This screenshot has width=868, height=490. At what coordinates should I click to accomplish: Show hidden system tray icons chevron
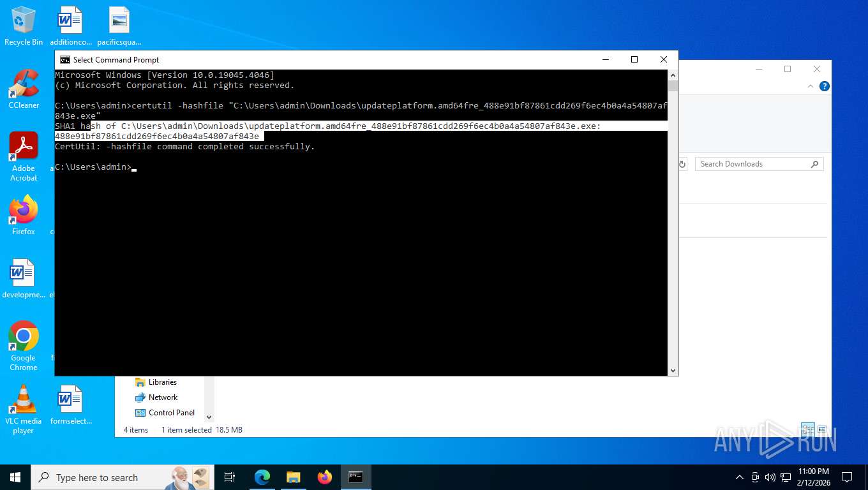tap(740, 477)
